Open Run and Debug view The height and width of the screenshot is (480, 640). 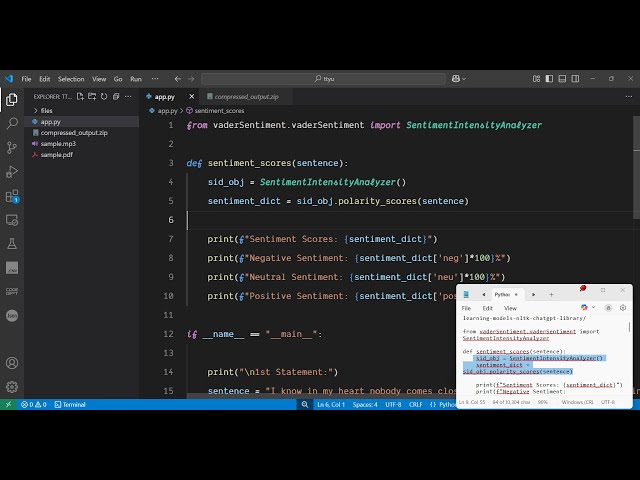pos(12,172)
